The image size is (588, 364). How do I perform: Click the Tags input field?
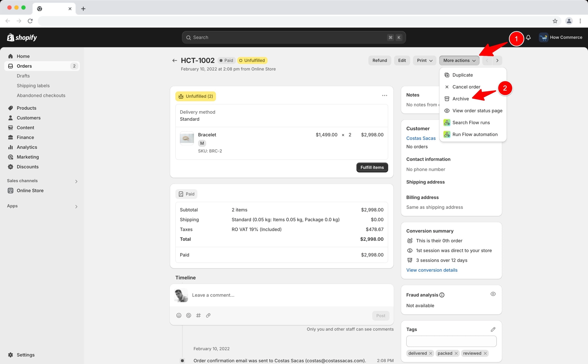(x=451, y=341)
